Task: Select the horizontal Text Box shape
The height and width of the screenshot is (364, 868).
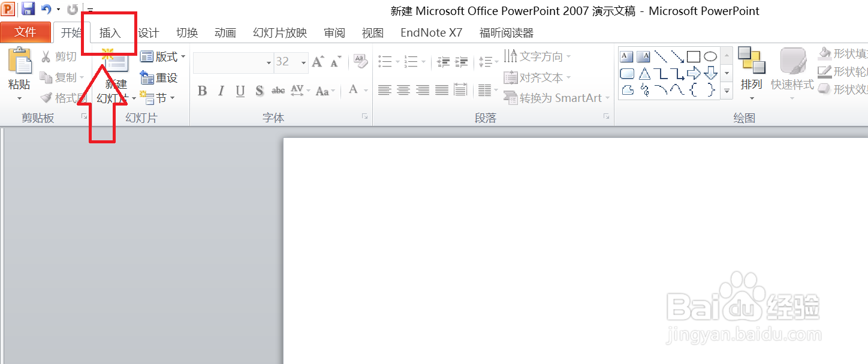Action: tap(627, 57)
